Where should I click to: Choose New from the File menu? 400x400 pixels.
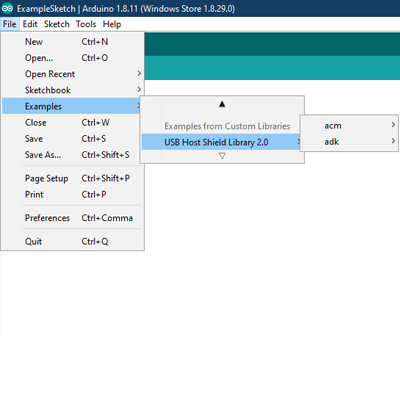[x=73, y=42]
